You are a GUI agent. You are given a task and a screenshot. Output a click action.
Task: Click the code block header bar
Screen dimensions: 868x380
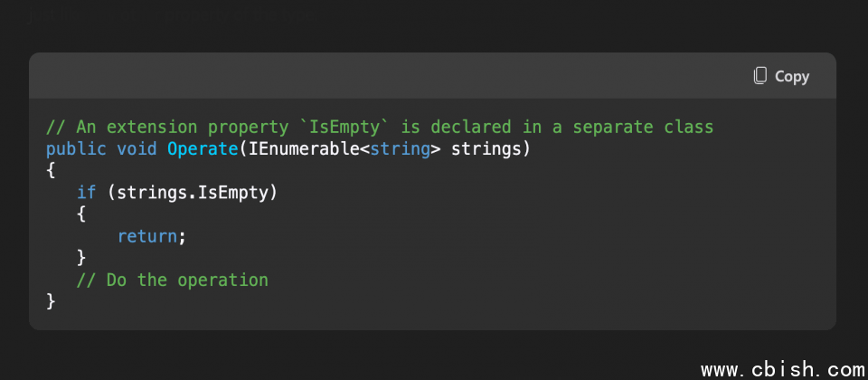[432, 76]
